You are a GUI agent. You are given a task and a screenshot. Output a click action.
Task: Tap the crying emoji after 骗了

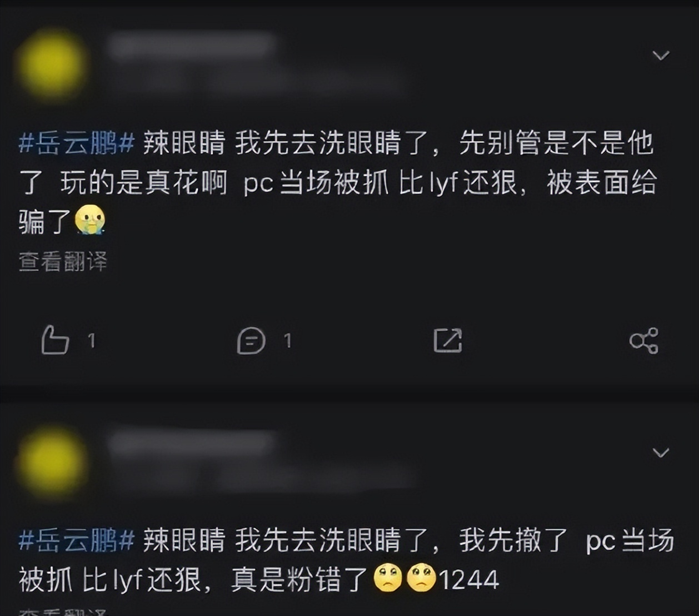(x=90, y=220)
